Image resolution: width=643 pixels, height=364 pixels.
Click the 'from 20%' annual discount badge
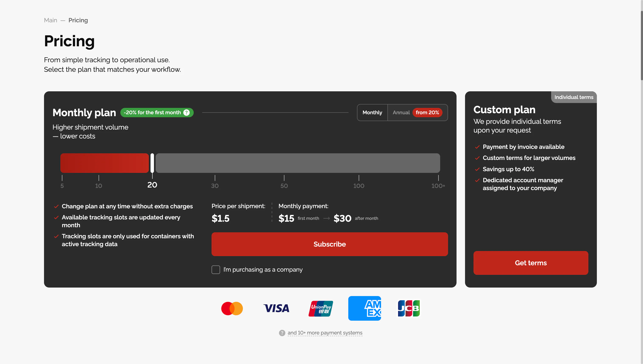(427, 113)
